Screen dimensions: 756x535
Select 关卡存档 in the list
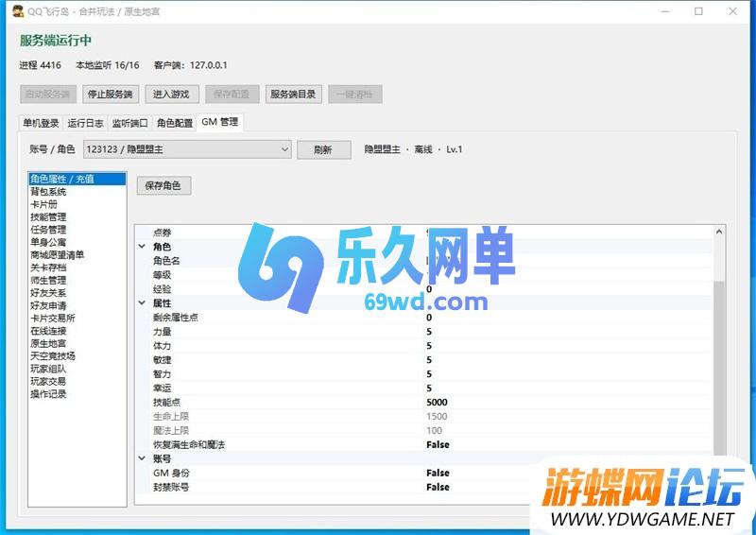point(77,267)
